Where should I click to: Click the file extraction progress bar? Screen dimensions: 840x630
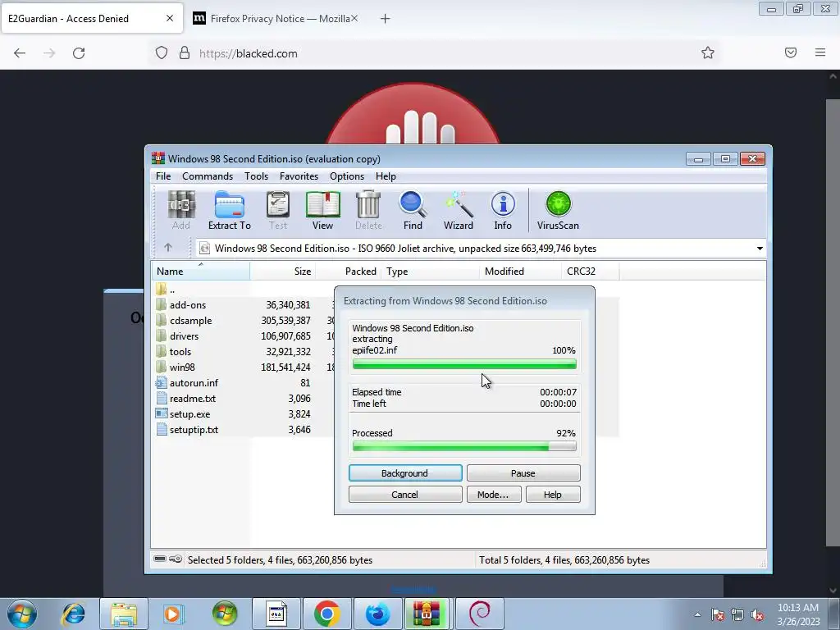point(464,365)
